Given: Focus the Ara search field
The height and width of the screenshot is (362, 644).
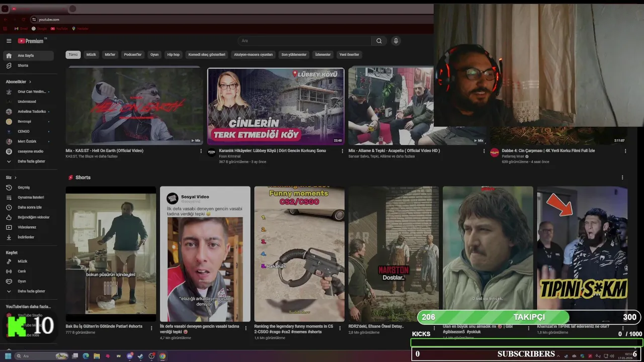Looking at the screenshot, I should [305, 41].
